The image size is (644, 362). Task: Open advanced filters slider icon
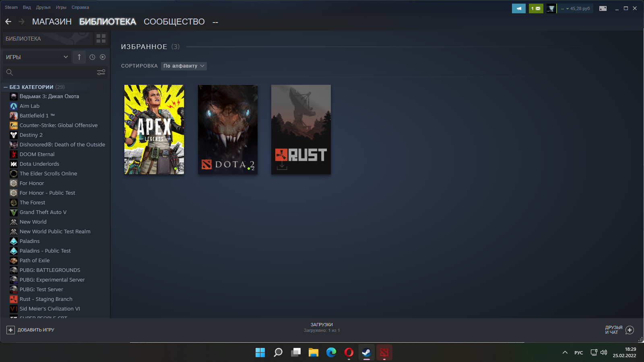point(101,72)
